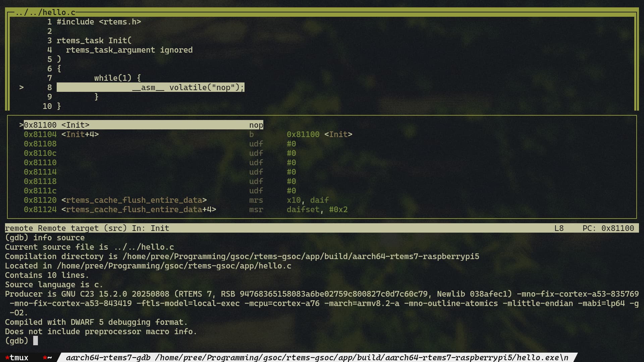Select the nop instruction in the highlighted row
This screenshot has width=644, height=362.
pyautogui.click(x=256, y=125)
